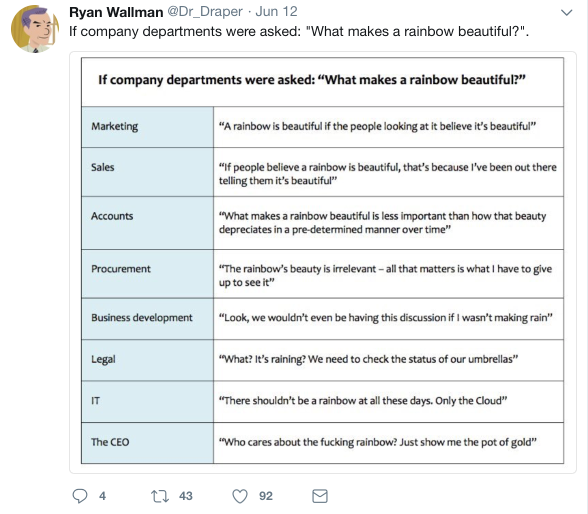Click the reply count 4
Image resolution: width=588 pixels, height=514 pixels.
[x=102, y=496]
